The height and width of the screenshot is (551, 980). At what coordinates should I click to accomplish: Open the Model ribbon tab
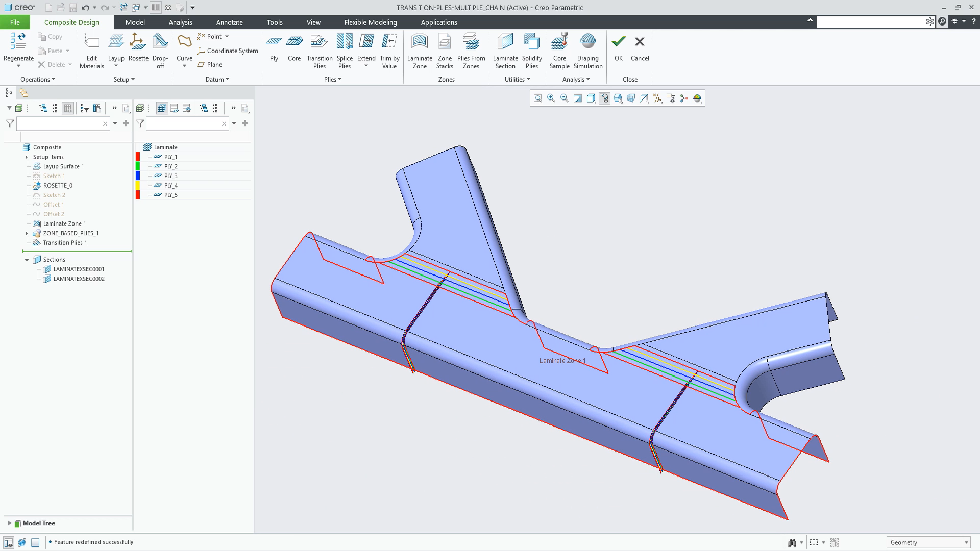(x=135, y=22)
